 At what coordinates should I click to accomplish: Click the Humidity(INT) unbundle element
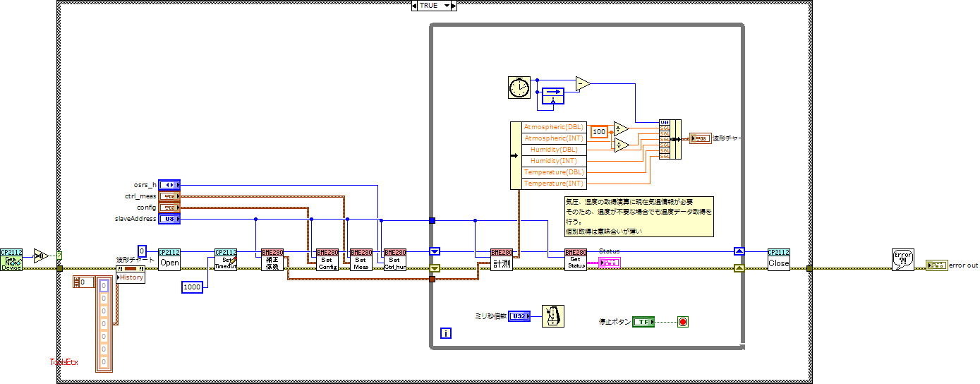(x=555, y=161)
